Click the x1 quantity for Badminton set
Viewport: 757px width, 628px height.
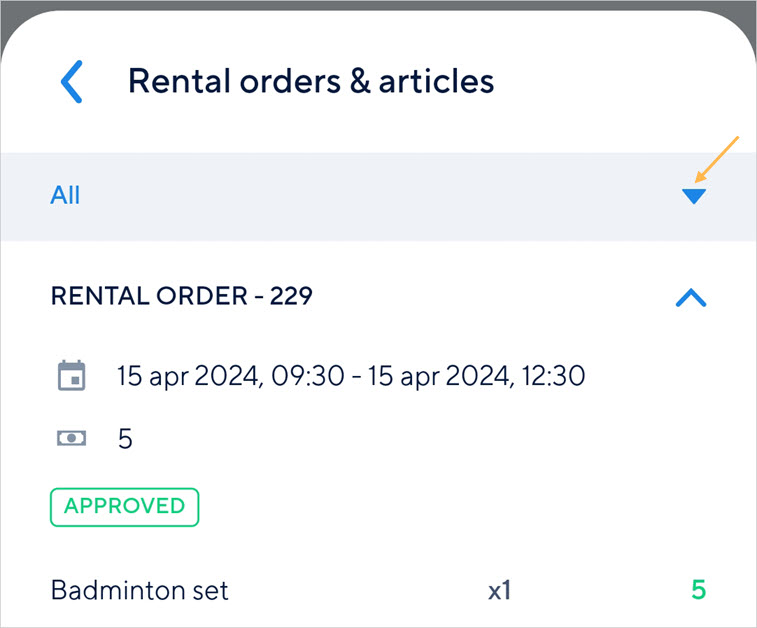(500, 591)
